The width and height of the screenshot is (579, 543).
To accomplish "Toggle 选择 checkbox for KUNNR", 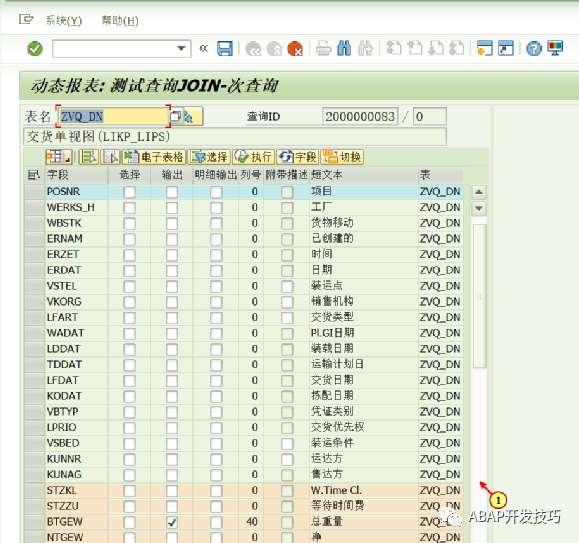I will pyautogui.click(x=129, y=459).
